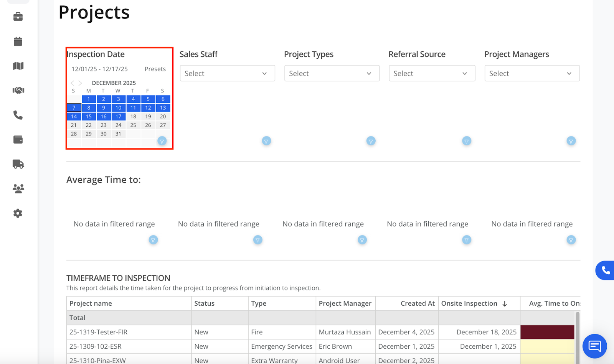This screenshot has height=364, width=614.
Task: Expand the Project Managers Select dropdown
Action: click(532, 73)
